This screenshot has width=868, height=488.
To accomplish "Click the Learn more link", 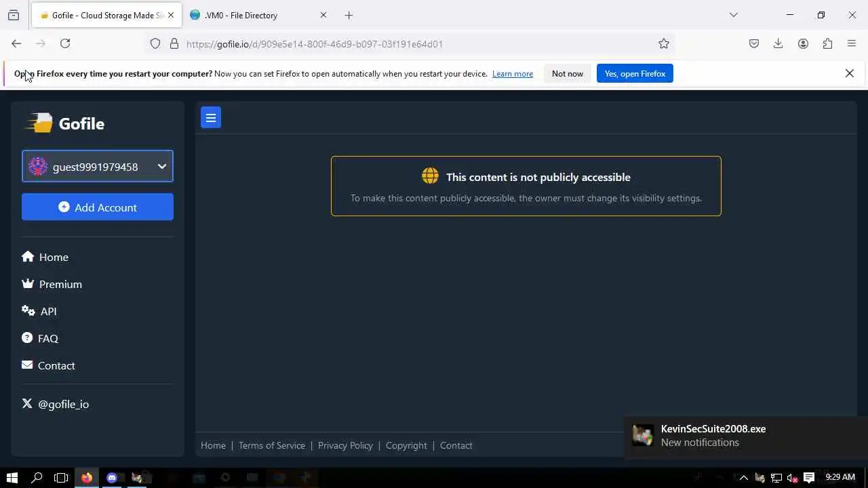I will click(513, 74).
